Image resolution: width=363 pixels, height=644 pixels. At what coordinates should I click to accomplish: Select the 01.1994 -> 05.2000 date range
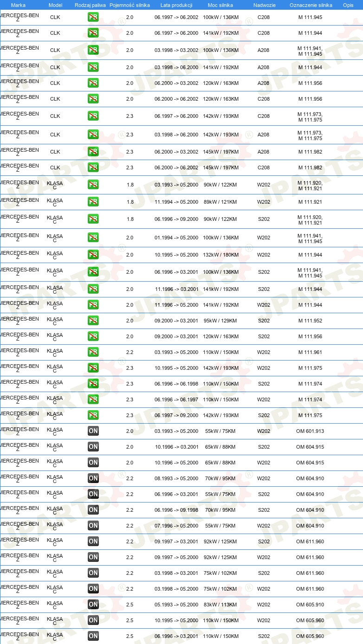[x=176, y=238]
